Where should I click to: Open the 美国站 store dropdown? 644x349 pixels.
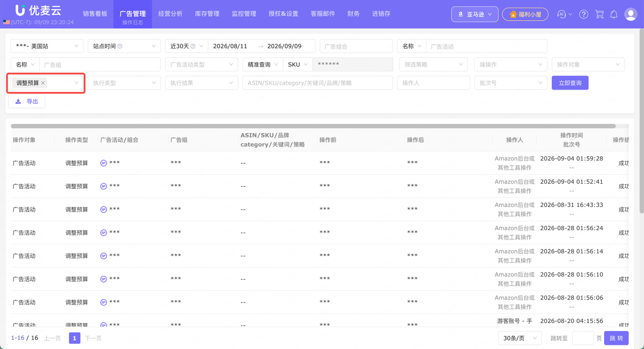coord(47,46)
